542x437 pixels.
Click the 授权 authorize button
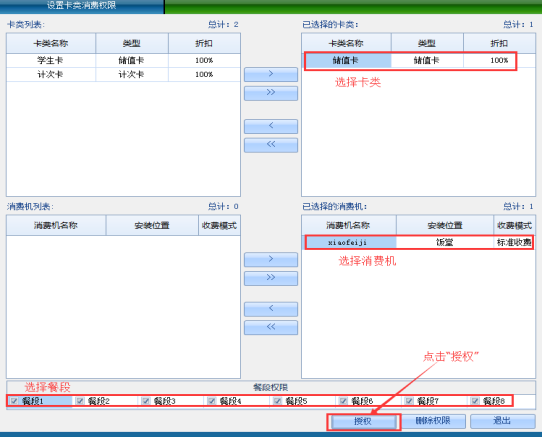(x=363, y=421)
